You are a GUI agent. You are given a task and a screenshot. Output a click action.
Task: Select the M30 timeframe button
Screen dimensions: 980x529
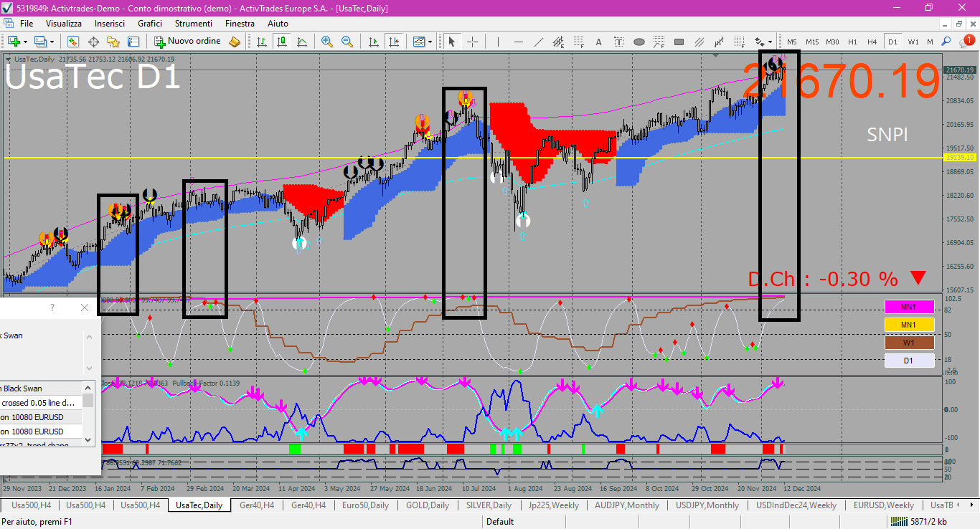click(x=832, y=42)
